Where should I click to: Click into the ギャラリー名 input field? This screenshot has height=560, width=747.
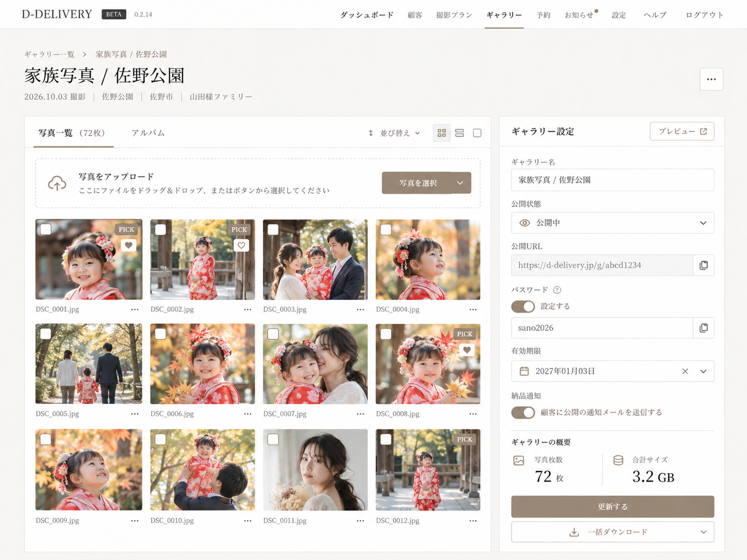tap(612, 180)
